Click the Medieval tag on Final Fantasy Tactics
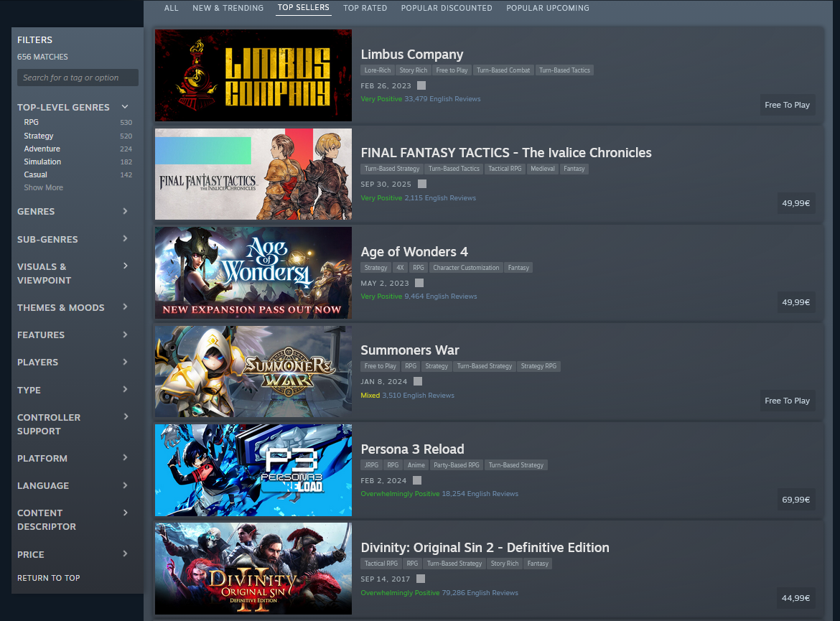 click(542, 169)
